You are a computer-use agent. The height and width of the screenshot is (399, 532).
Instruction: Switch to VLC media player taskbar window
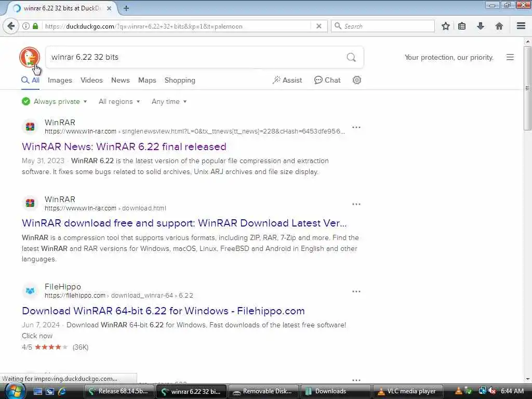tap(407, 391)
